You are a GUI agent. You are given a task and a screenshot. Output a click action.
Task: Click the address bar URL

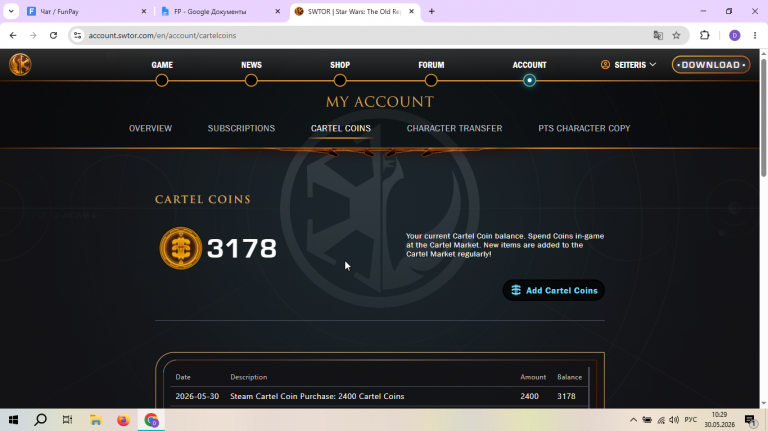(162, 35)
